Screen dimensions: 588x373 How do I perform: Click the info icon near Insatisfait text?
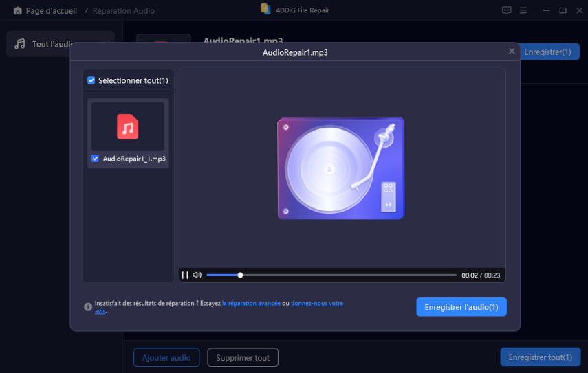(88, 307)
